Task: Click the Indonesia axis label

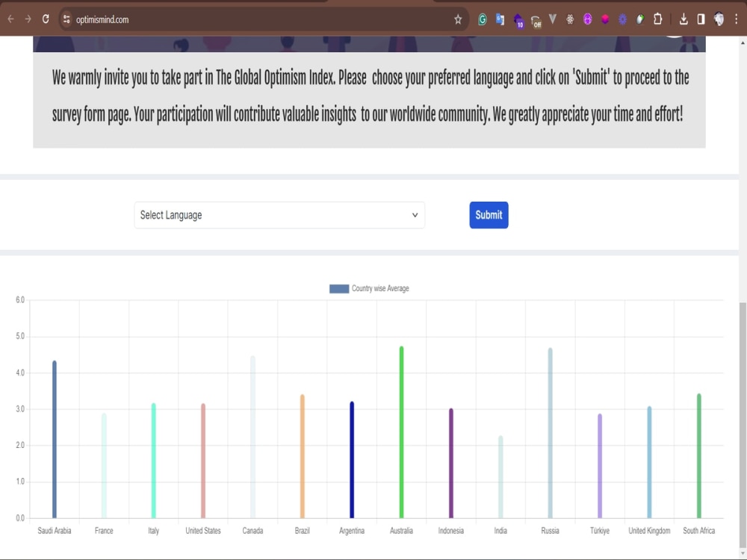Action: pos(450,530)
